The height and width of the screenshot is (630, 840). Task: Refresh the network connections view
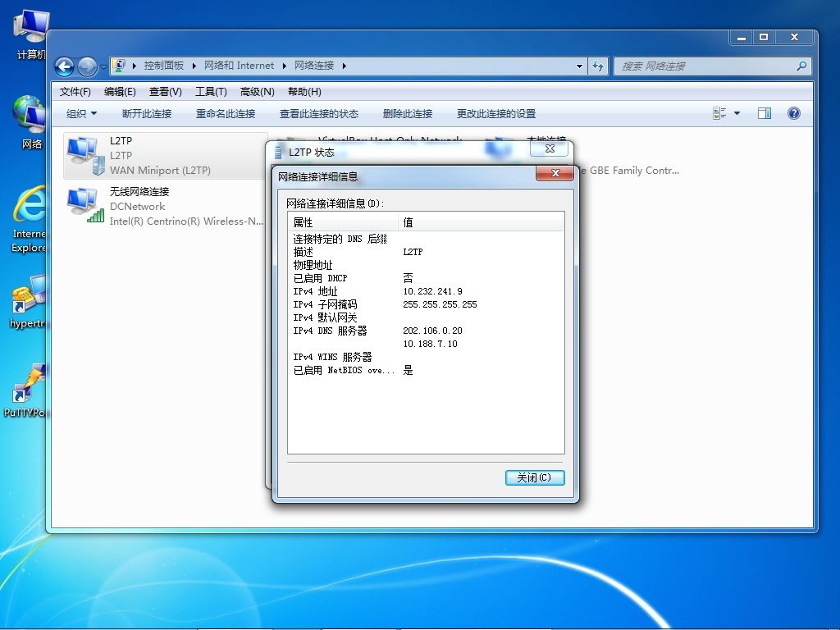(x=598, y=66)
